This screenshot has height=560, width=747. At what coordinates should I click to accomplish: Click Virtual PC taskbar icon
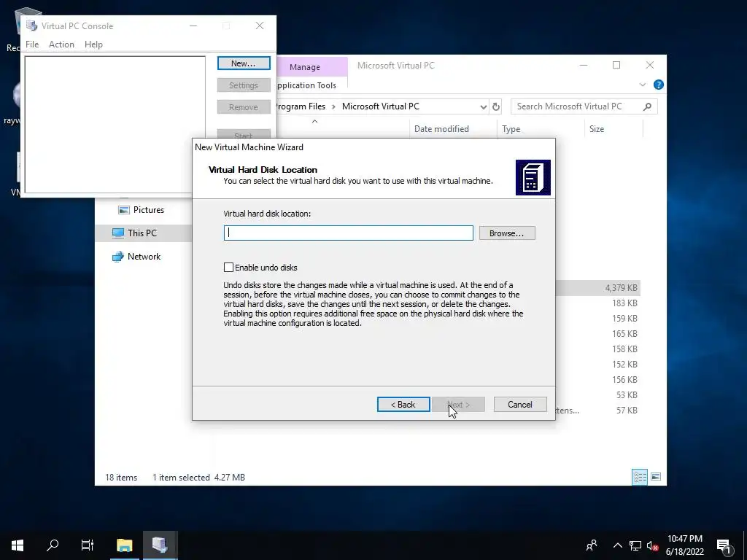tap(160, 545)
